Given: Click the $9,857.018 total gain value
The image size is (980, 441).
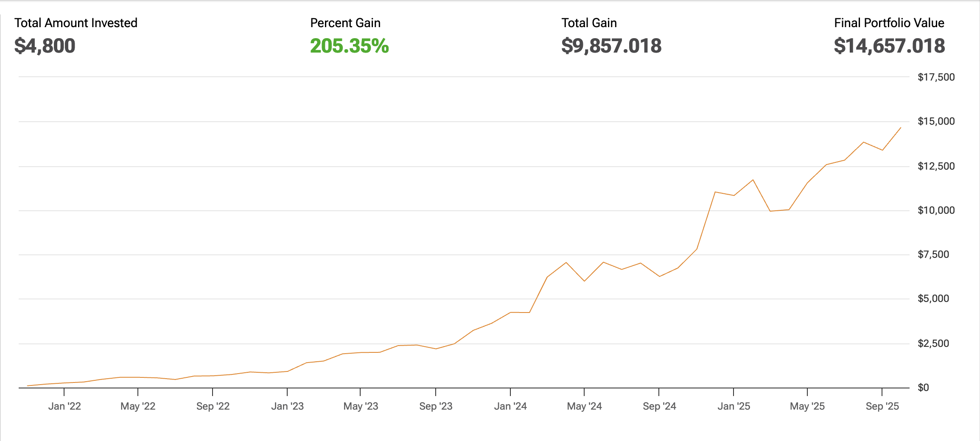Looking at the screenshot, I should (x=611, y=46).
